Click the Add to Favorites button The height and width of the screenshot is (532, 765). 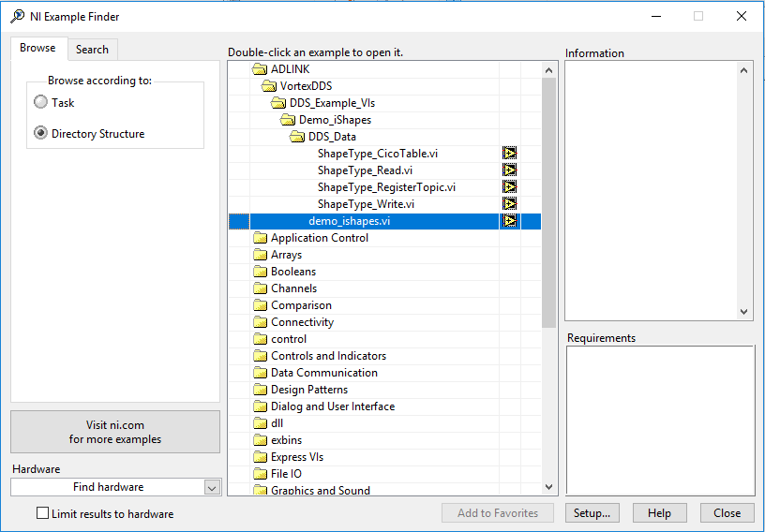pos(498,513)
